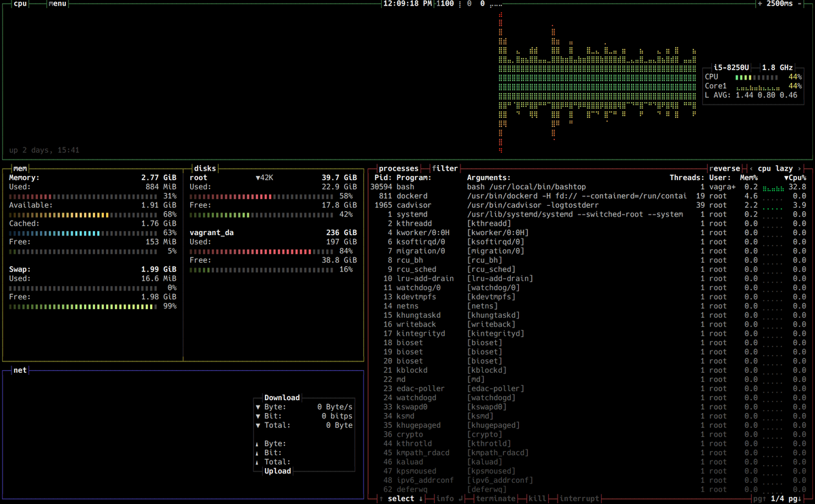
Task: Move process selection up with select arrow
Action: tap(381, 499)
